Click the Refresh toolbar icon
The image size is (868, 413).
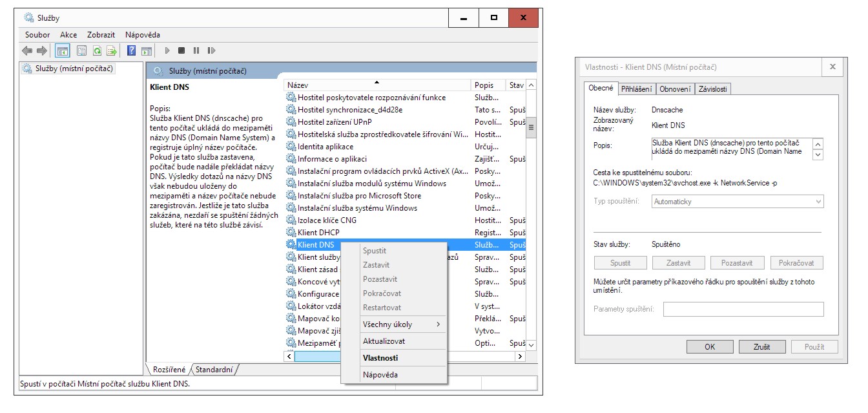coord(97,50)
